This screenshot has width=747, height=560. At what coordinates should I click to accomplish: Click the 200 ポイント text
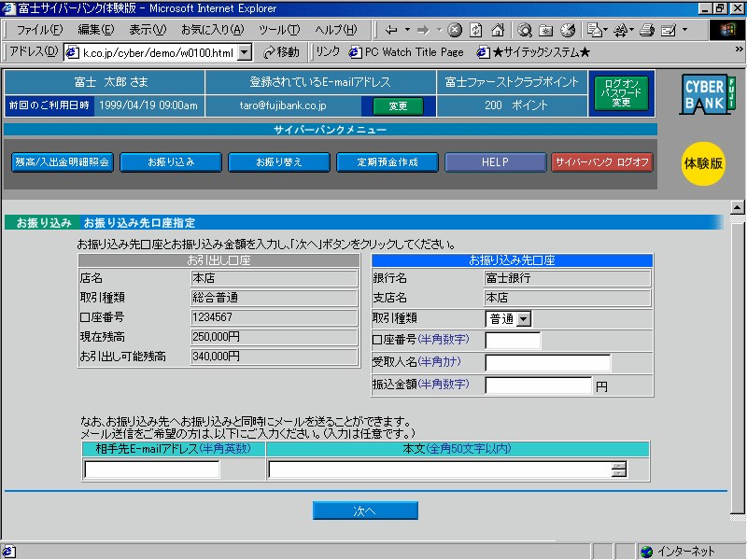point(516,105)
